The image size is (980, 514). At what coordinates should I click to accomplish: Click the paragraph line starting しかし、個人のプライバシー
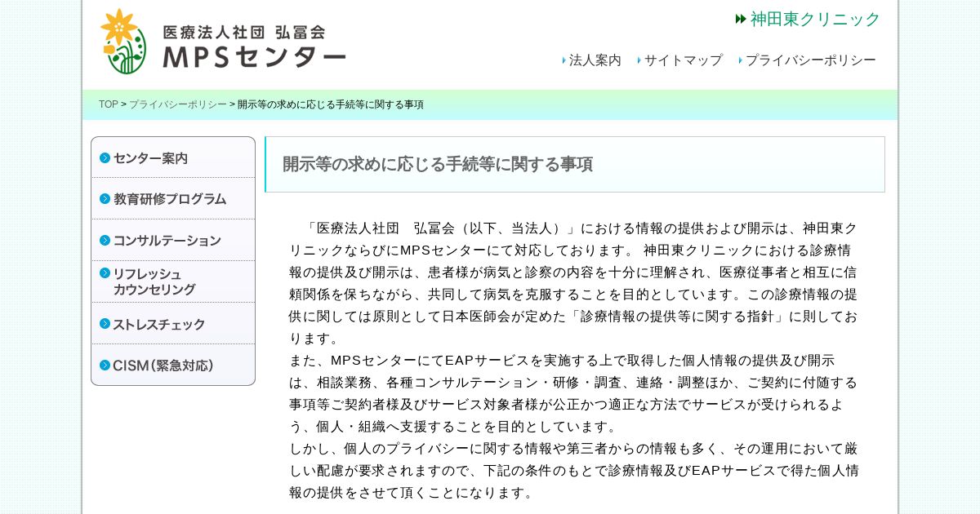pyautogui.click(x=573, y=449)
